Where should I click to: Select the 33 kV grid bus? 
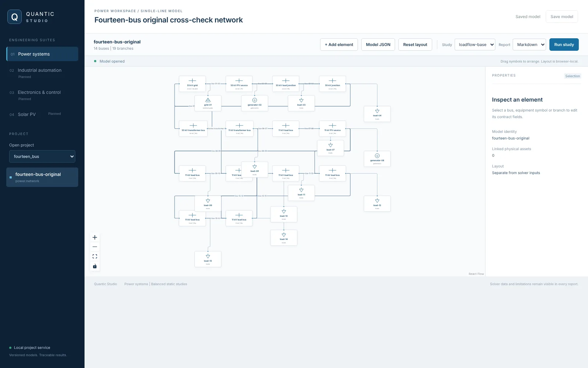192,84
